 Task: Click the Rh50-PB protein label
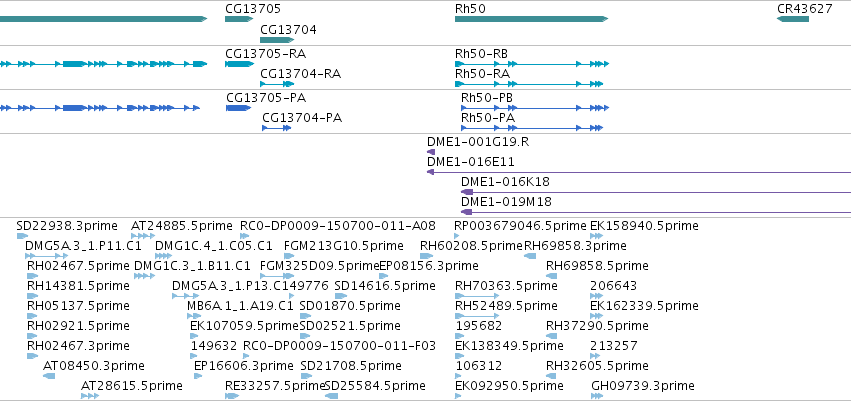click(x=487, y=98)
